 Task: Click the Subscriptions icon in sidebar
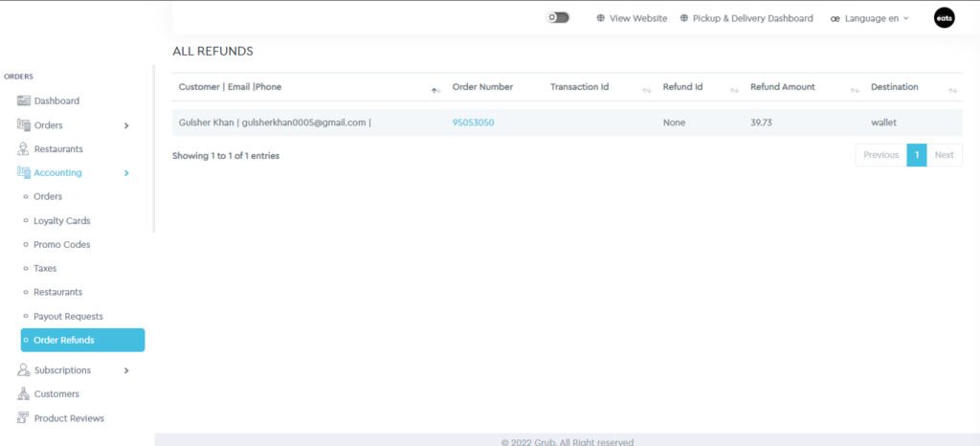(x=24, y=370)
